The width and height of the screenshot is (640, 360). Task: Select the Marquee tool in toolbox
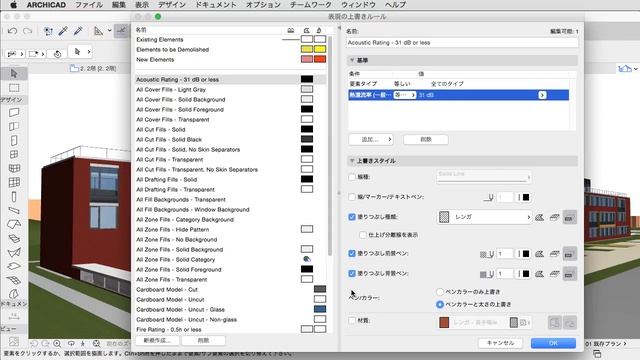coord(14,88)
